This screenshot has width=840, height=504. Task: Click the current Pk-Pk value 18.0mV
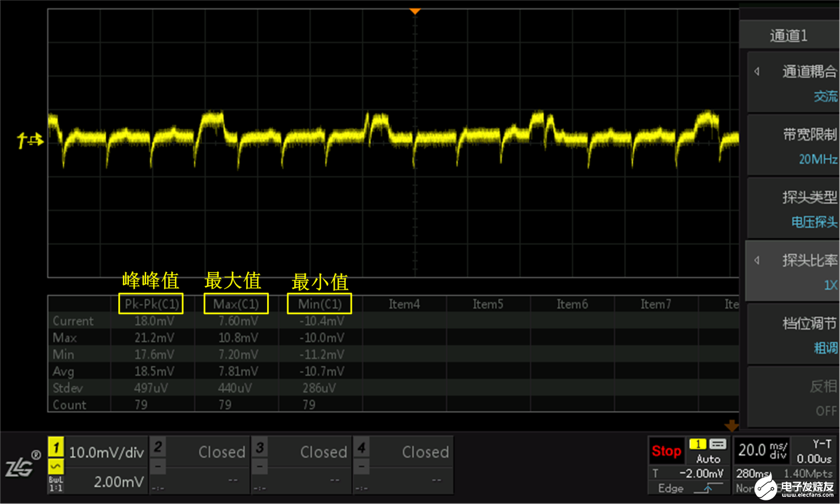click(154, 321)
